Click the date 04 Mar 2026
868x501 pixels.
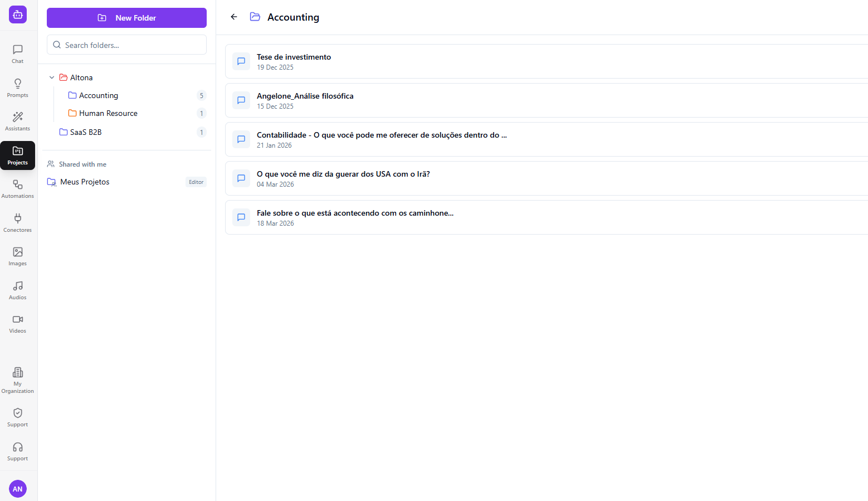(275, 184)
